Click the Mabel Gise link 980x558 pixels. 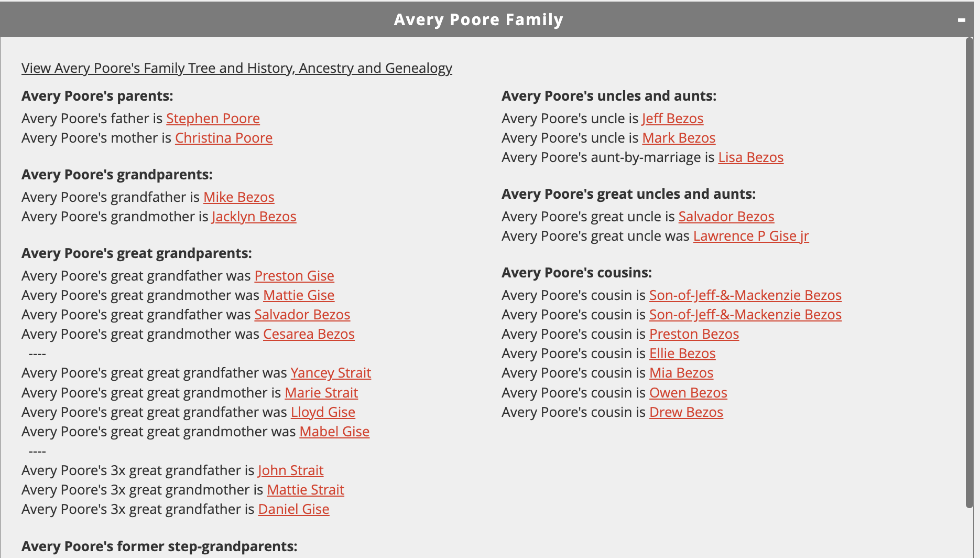tap(334, 432)
